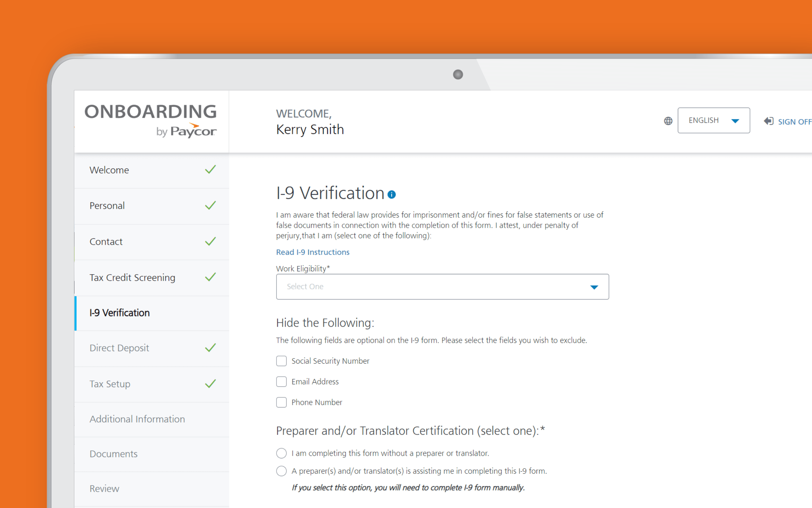Open the Review step

pyautogui.click(x=152, y=489)
